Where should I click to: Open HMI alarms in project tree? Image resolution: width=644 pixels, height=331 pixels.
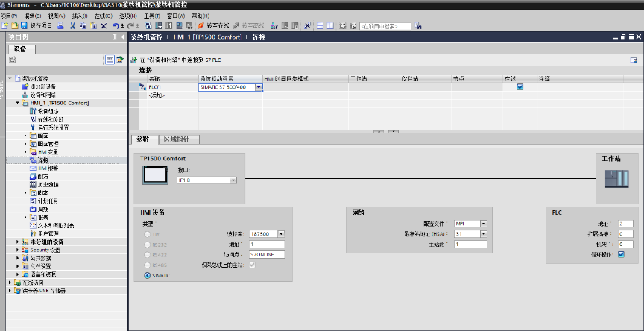tap(48, 168)
